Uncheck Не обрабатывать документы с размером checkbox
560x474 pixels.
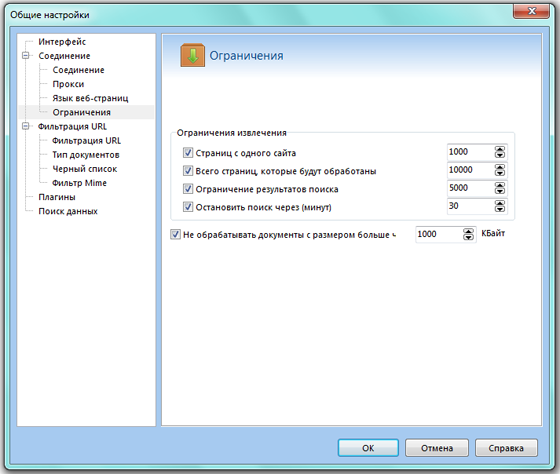pyautogui.click(x=175, y=234)
